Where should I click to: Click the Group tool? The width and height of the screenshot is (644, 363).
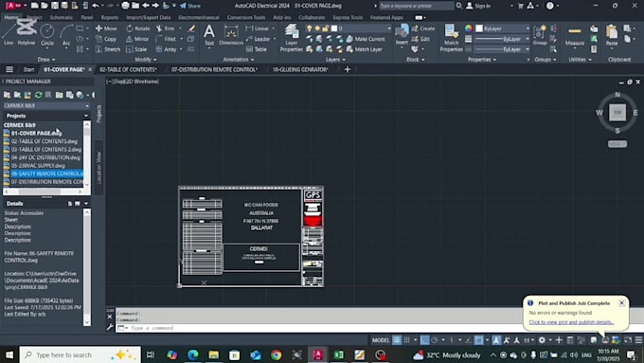(x=540, y=34)
